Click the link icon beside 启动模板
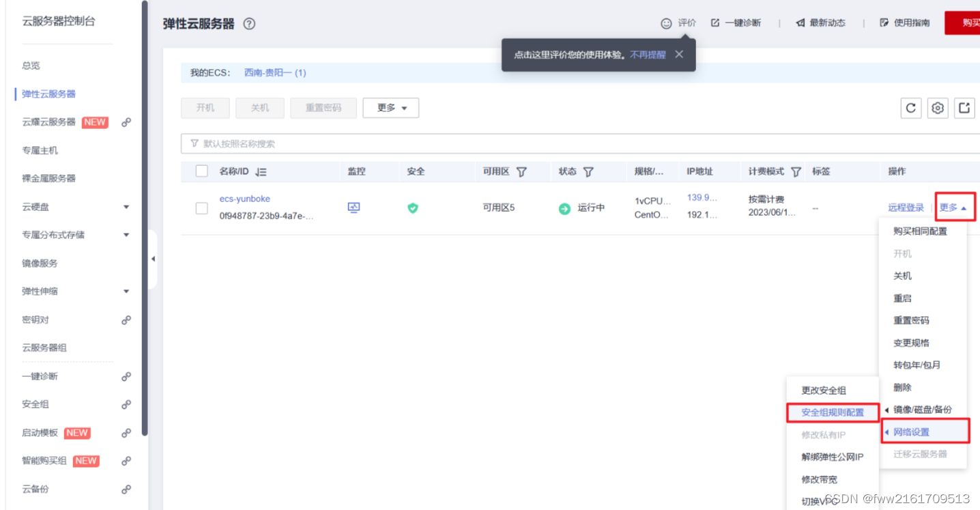Screen dimensions: 980x510 tap(126, 433)
